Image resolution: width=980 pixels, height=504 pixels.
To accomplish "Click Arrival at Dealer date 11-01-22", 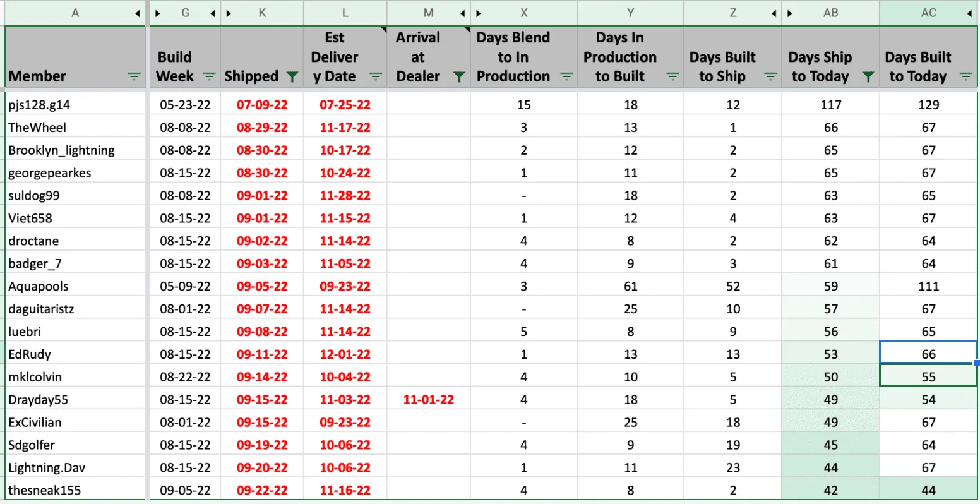I will click(429, 400).
